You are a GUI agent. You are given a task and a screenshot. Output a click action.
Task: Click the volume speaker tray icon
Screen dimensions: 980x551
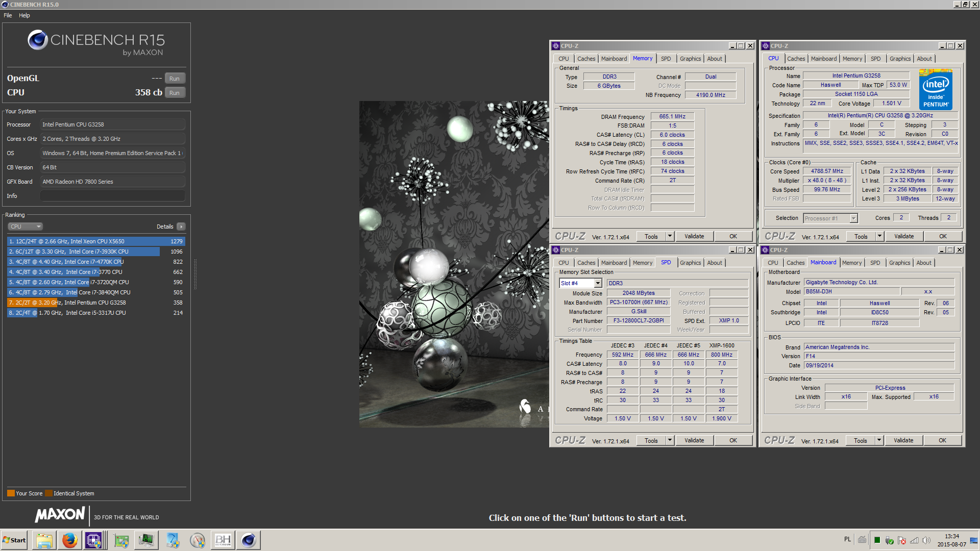(x=926, y=540)
